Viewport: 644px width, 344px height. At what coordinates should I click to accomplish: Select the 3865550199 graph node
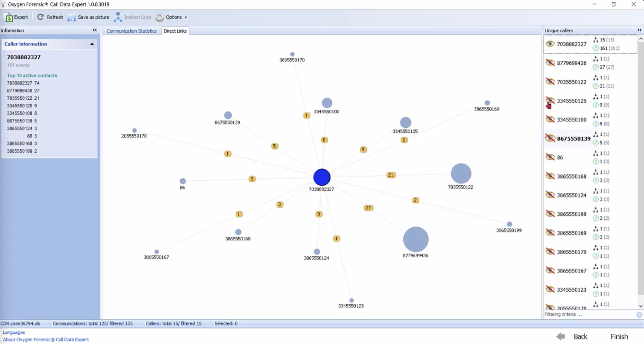click(509, 224)
